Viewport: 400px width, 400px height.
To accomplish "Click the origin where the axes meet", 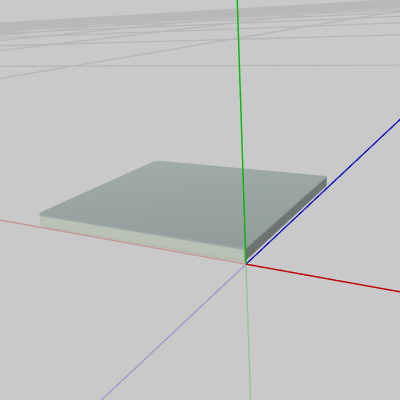I will tap(246, 264).
